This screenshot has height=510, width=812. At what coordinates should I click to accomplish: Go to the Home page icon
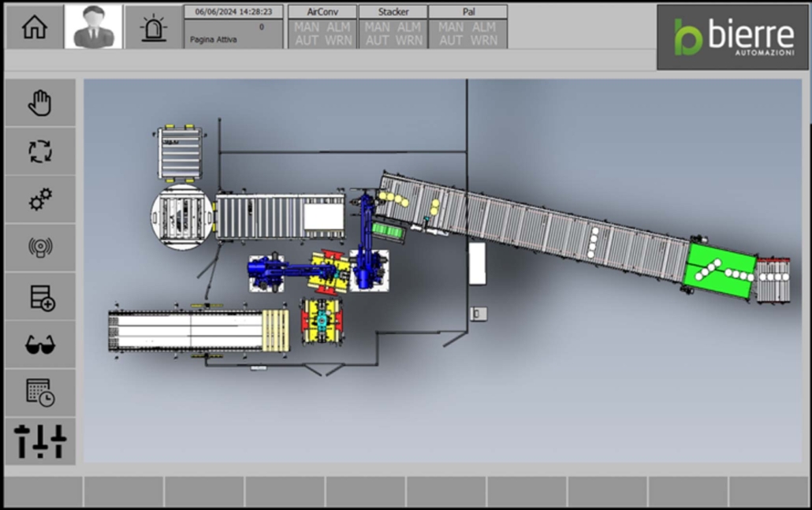34,27
